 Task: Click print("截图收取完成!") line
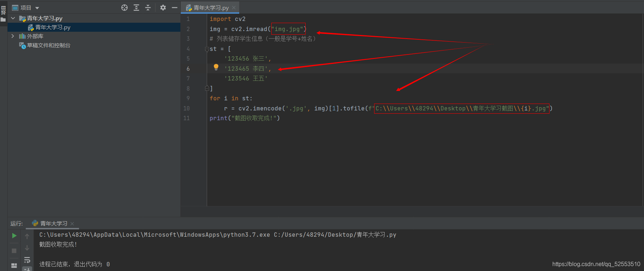pyautogui.click(x=245, y=118)
